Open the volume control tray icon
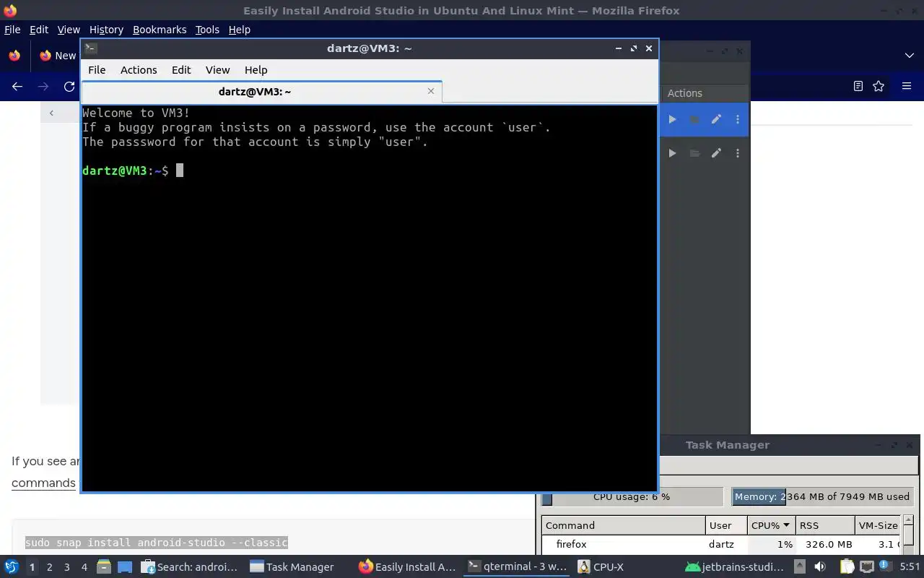 819,567
